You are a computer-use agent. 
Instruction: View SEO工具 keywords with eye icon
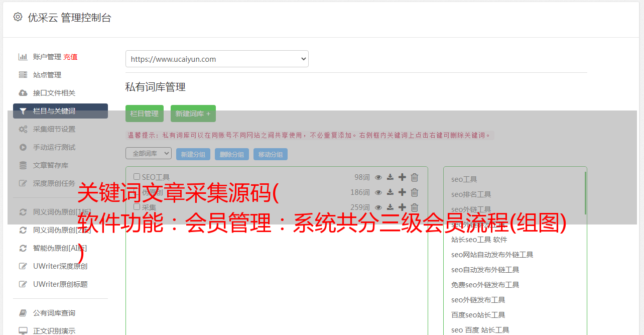[378, 177]
